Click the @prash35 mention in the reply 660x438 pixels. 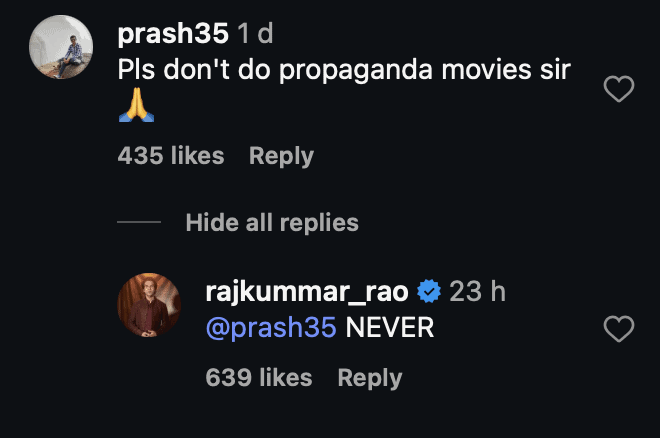tap(271, 327)
